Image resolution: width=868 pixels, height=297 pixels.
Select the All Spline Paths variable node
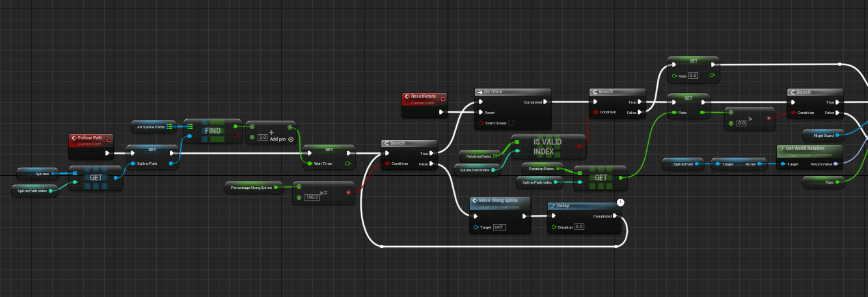click(x=154, y=126)
